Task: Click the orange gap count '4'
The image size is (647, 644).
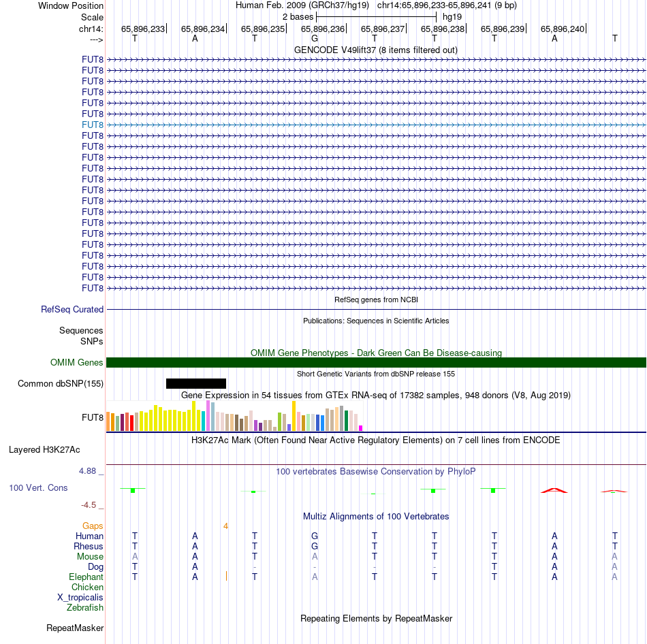Action: [x=225, y=526]
